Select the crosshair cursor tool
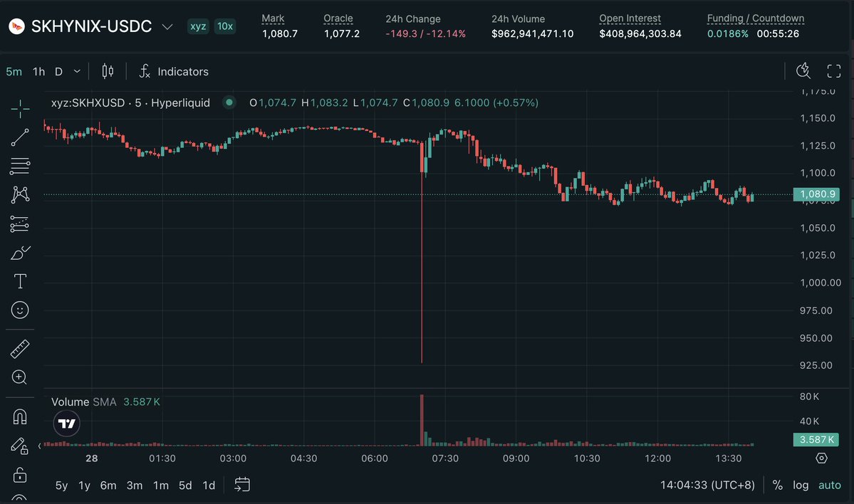The height and width of the screenshot is (504, 854). tap(20, 109)
